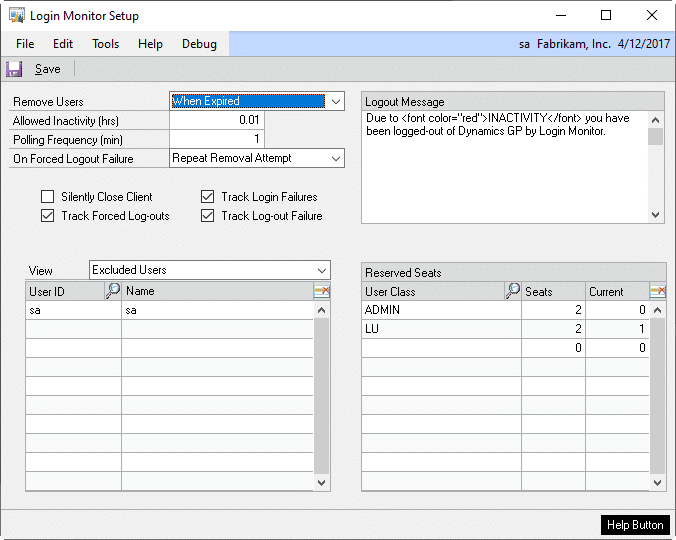The height and width of the screenshot is (540, 676).
Task: Click the Allowed Inactivity hours field
Action: coord(217,121)
